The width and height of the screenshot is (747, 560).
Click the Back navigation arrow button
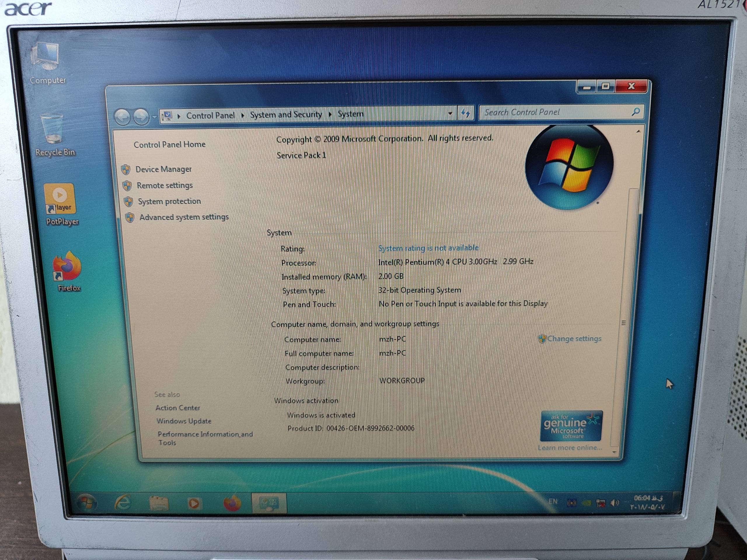point(122,117)
